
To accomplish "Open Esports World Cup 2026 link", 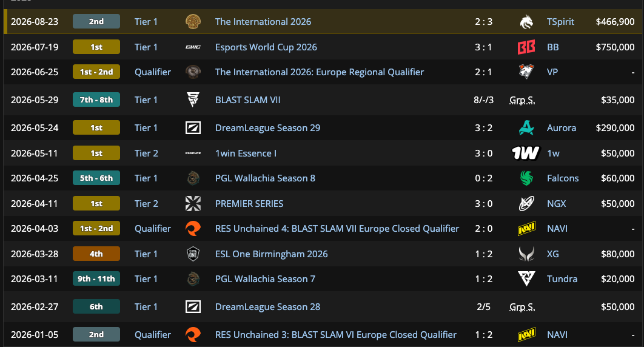I will tap(266, 47).
